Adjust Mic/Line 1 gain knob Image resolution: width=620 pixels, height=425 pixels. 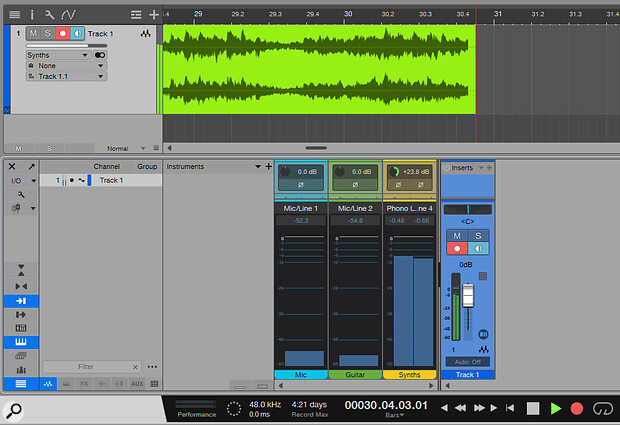coord(285,172)
